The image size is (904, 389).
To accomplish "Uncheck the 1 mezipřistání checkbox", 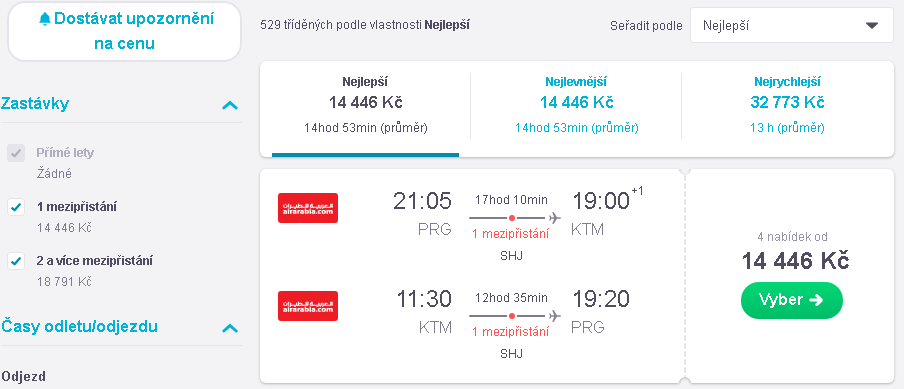I will 16,207.
